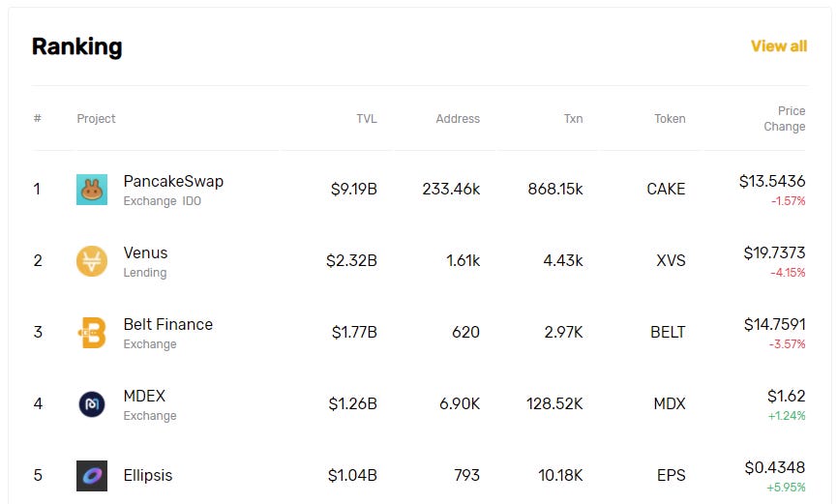Click the 2.97K transaction count
Viewport: 838px width, 504px height.
click(x=563, y=333)
